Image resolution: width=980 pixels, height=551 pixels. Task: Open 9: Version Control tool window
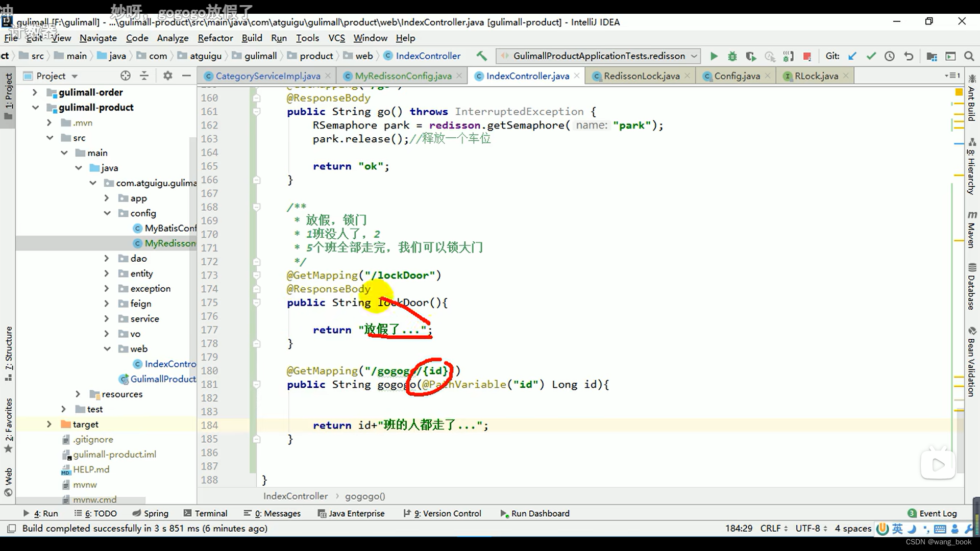point(442,513)
